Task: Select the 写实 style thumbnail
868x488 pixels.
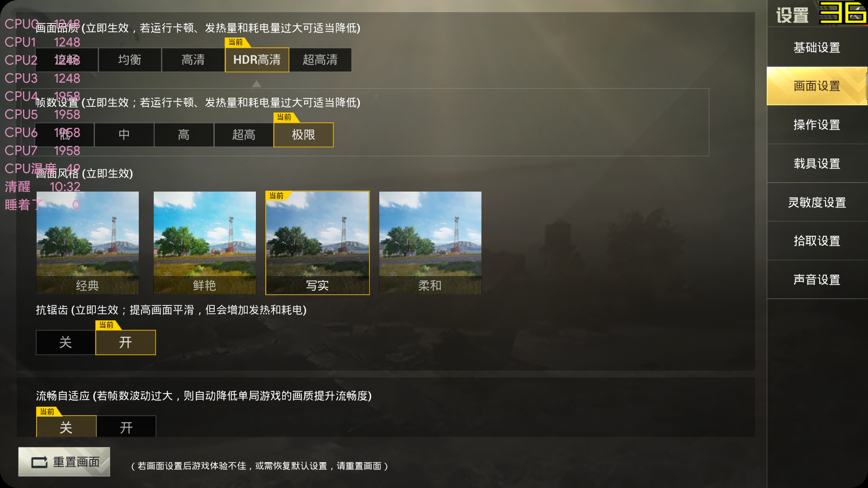Action: [317, 243]
